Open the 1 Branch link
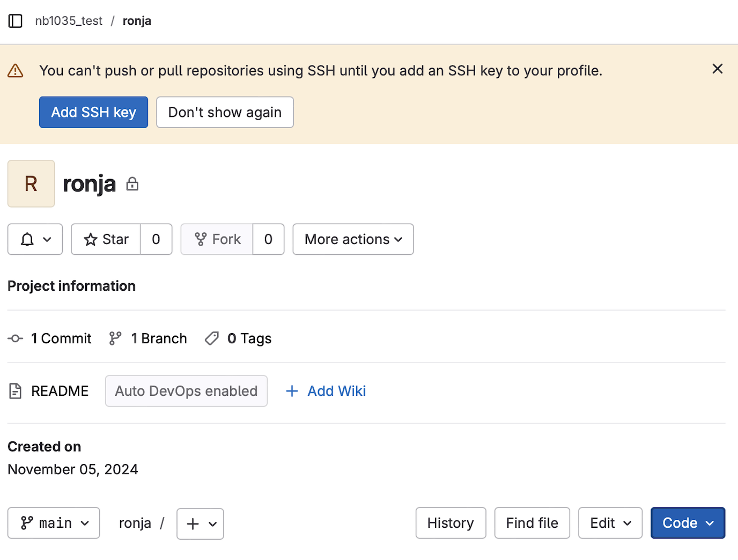The image size is (738, 560). pyautogui.click(x=158, y=338)
